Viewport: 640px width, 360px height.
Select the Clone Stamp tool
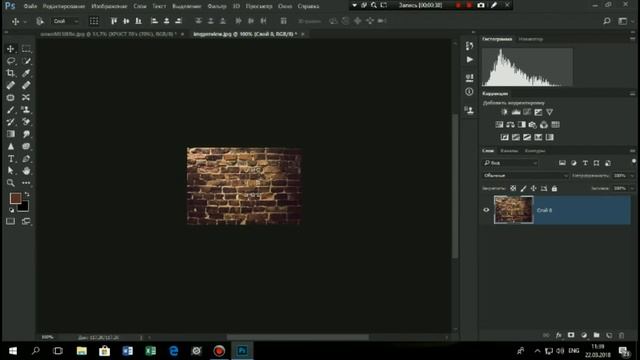coord(26,110)
